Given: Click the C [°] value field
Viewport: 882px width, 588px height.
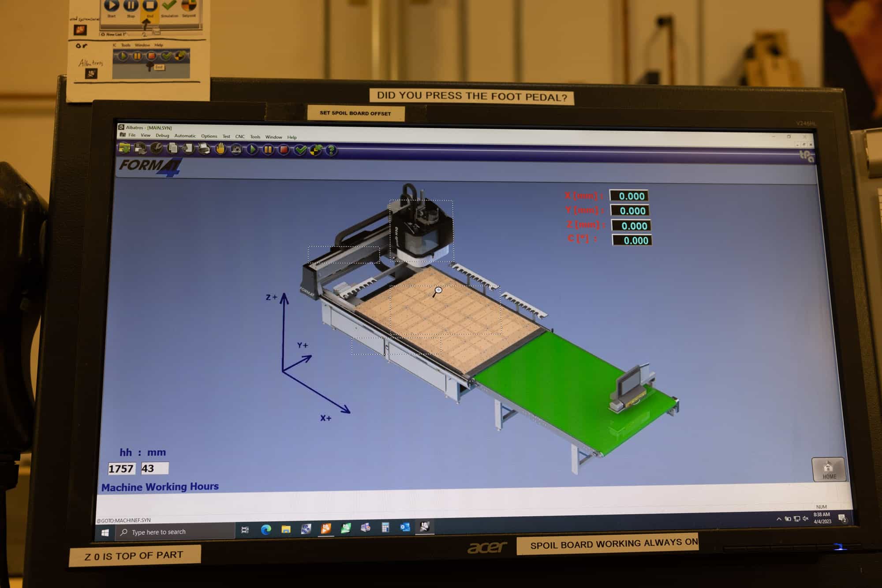Looking at the screenshot, I should pos(633,240).
